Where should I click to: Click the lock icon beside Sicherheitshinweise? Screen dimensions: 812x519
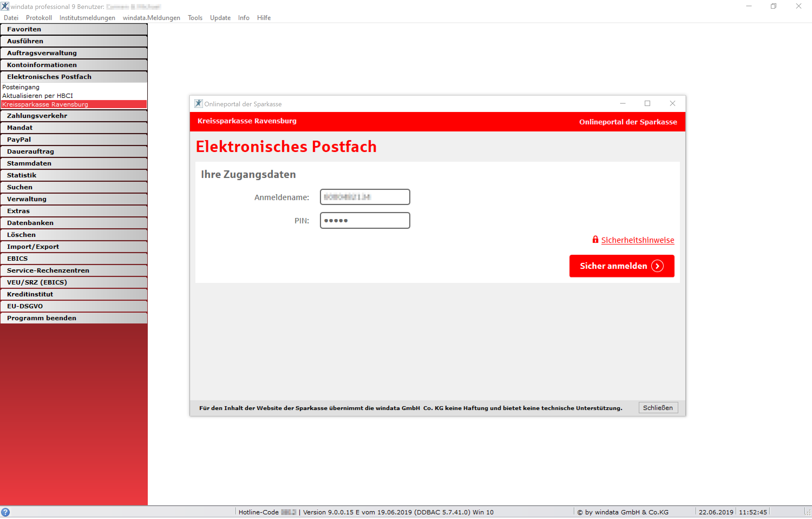pyautogui.click(x=595, y=240)
